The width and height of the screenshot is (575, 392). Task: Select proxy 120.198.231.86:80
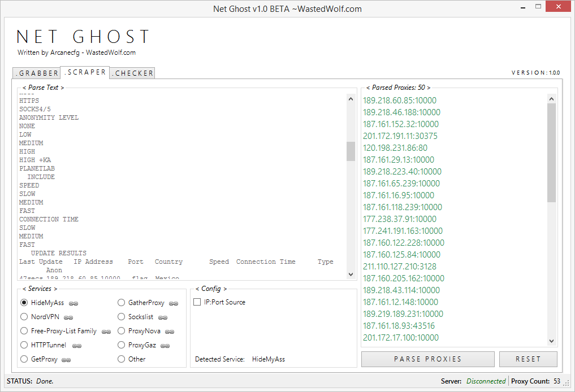coord(395,147)
